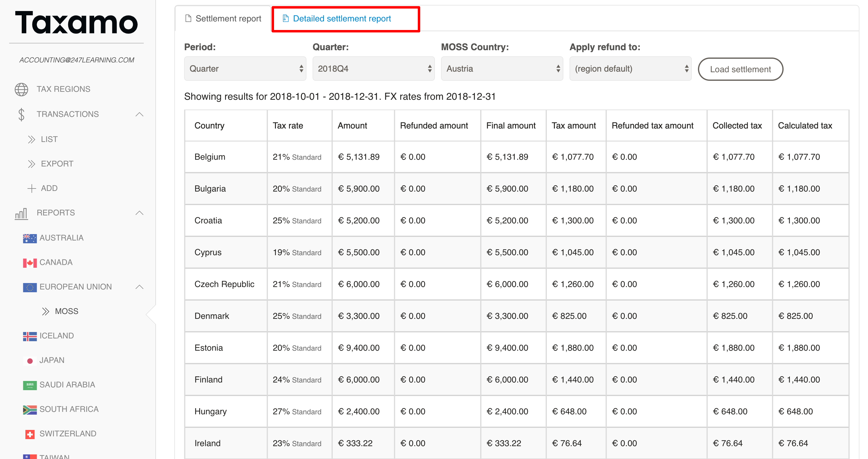Image resolution: width=868 pixels, height=459 pixels.
Task: Collapse the Transactions menu section
Action: click(139, 114)
